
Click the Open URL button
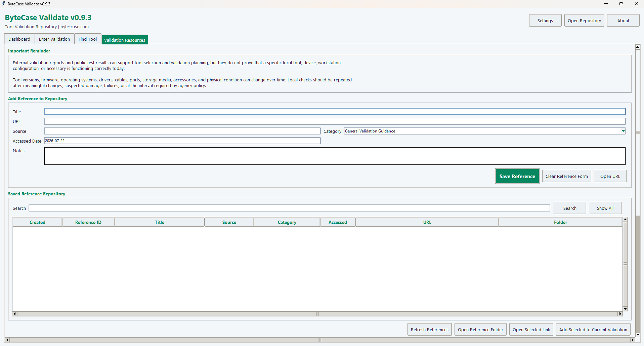click(x=610, y=176)
